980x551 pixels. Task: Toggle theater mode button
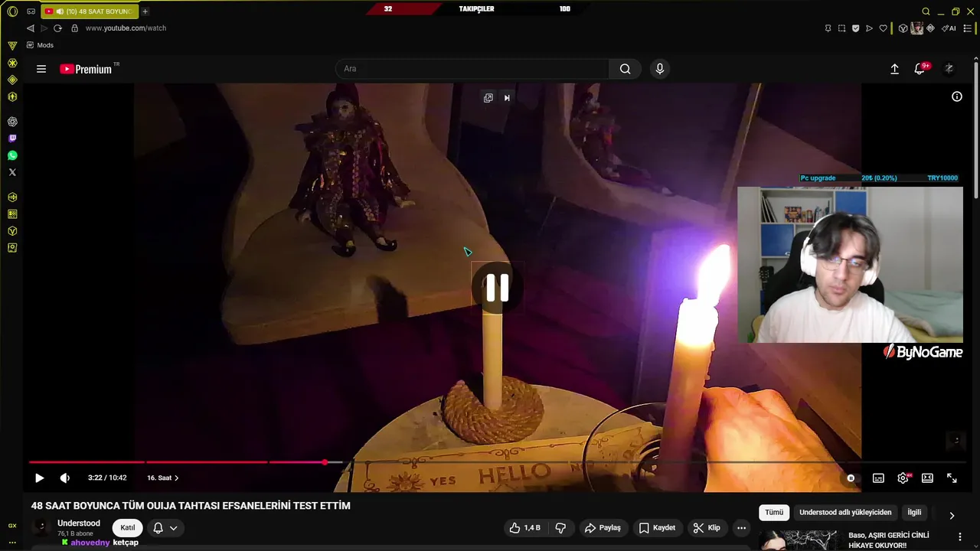pyautogui.click(x=927, y=478)
